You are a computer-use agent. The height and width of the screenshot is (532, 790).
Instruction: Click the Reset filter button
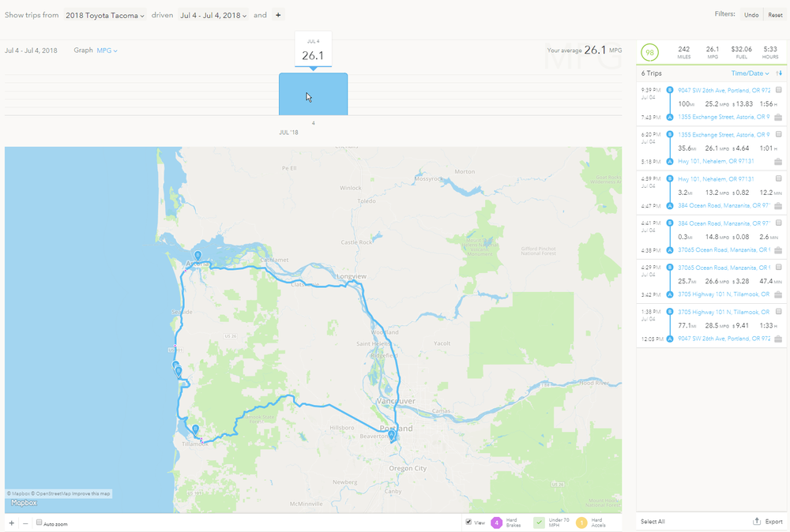pyautogui.click(x=775, y=15)
